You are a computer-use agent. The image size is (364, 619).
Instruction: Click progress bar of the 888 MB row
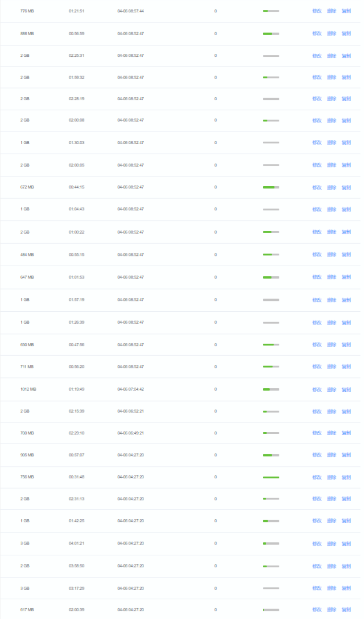[x=271, y=34]
